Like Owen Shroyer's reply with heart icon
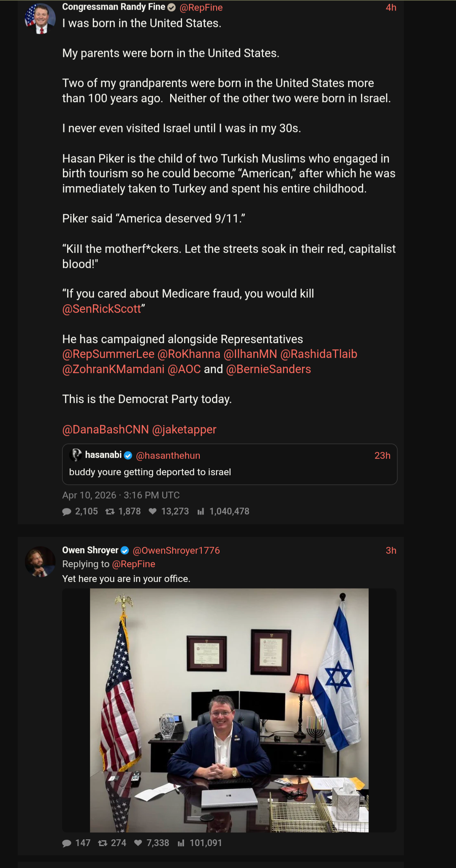The width and height of the screenshot is (456, 868). (138, 843)
